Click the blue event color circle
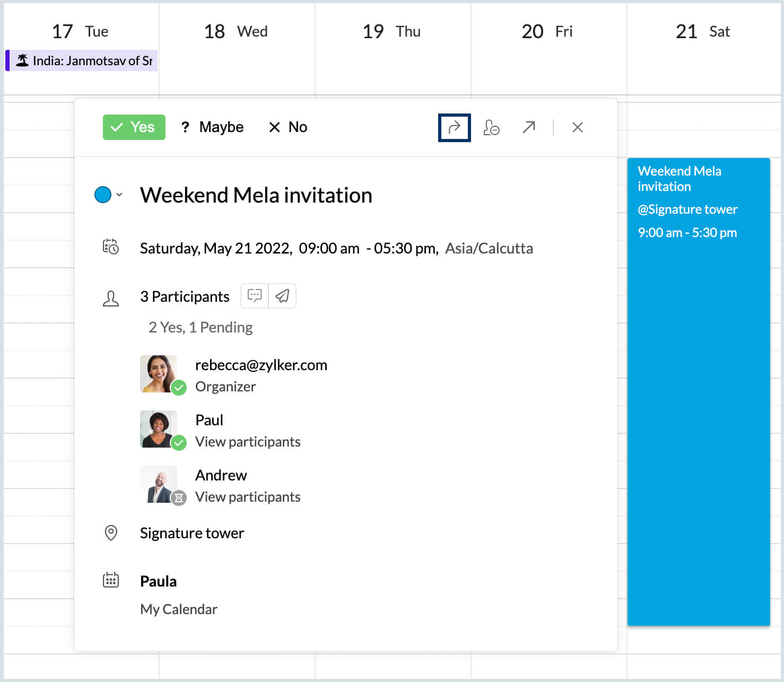Viewport: 784px width, 682px height. click(103, 195)
